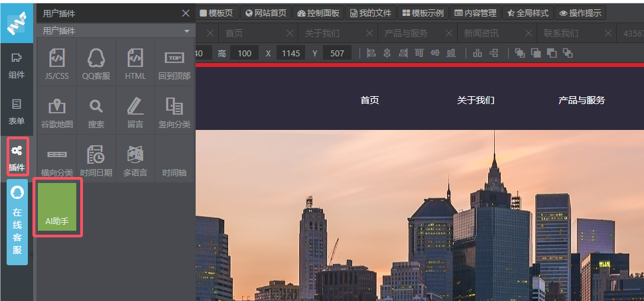Screen dimensions: 644x301
Task: Align selected elements to the right edge
Action: click(x=403, y=53)
